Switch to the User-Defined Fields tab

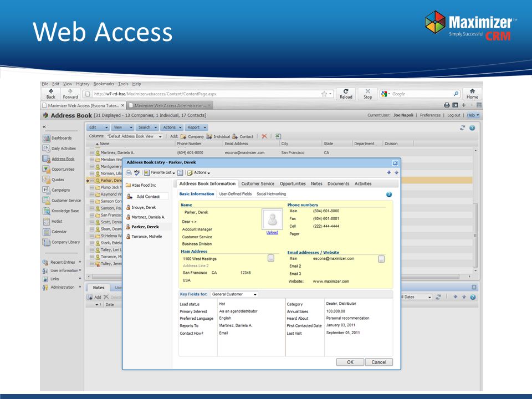click(x=236, y=194)
